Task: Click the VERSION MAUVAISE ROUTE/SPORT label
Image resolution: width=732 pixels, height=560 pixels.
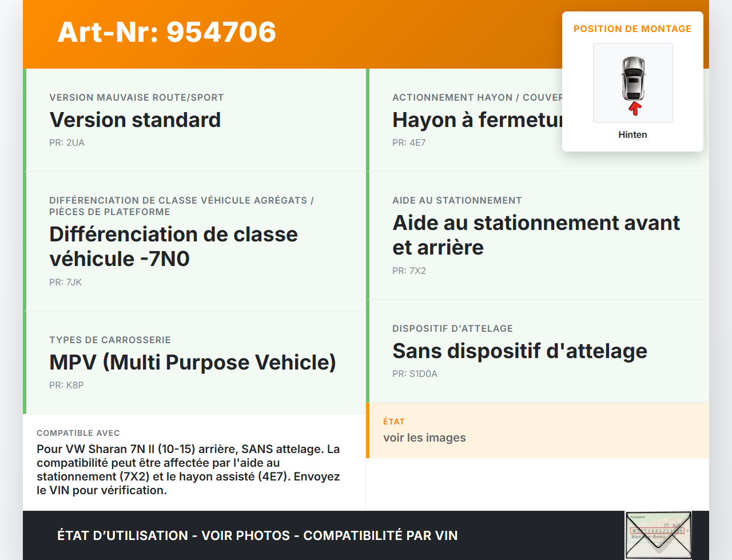Action: [137, 97]
